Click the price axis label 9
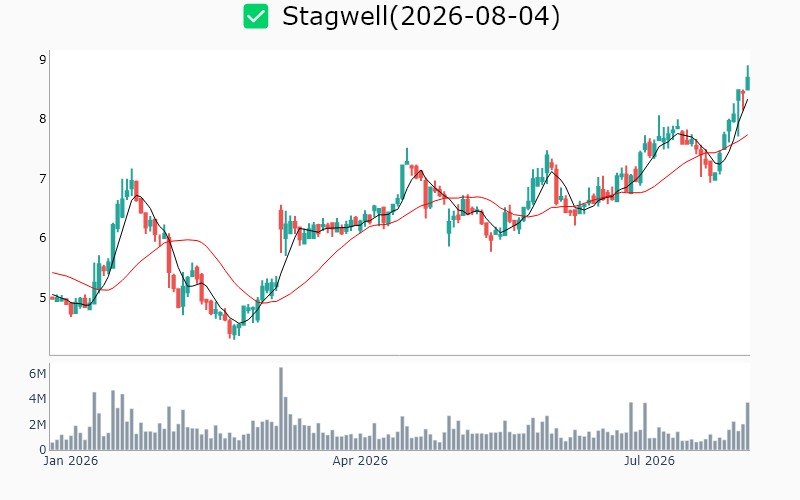The width and height of the screenshot is (800, 500). [43, 60]
